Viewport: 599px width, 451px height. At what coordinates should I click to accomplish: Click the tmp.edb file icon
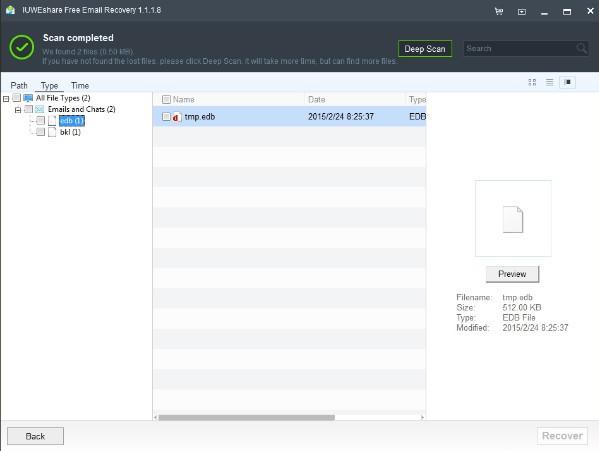click(176, 117)
